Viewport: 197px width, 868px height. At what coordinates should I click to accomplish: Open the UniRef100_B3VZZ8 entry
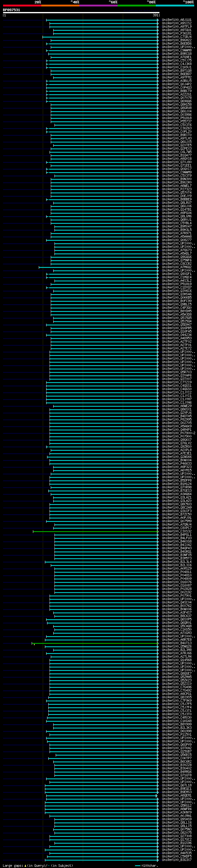pos(176,765)
